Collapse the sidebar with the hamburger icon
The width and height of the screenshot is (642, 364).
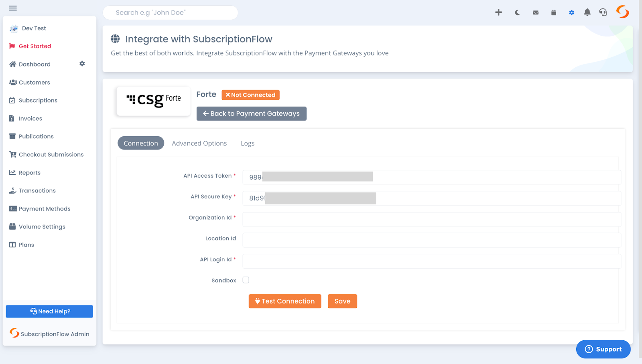tap(12, 8)
